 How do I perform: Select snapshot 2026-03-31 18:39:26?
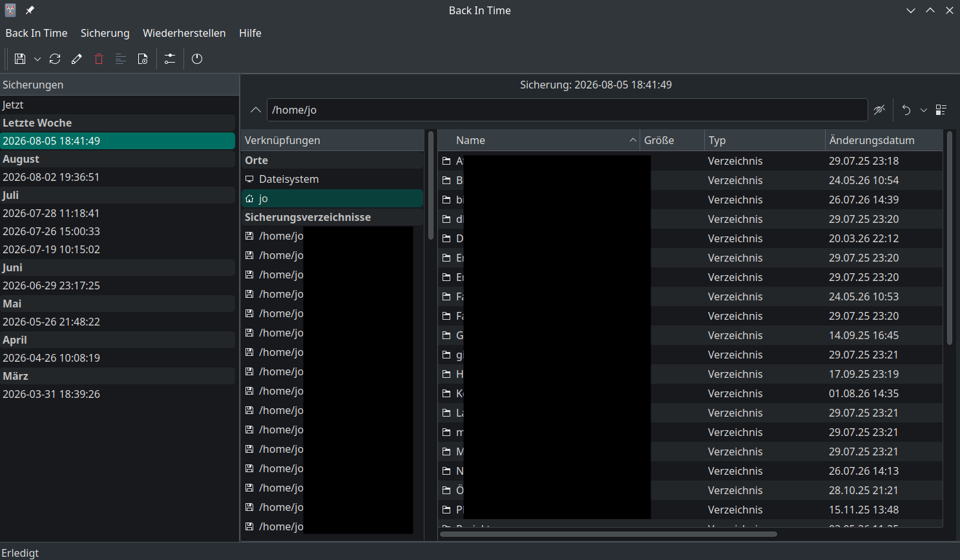tap(118, 394)
